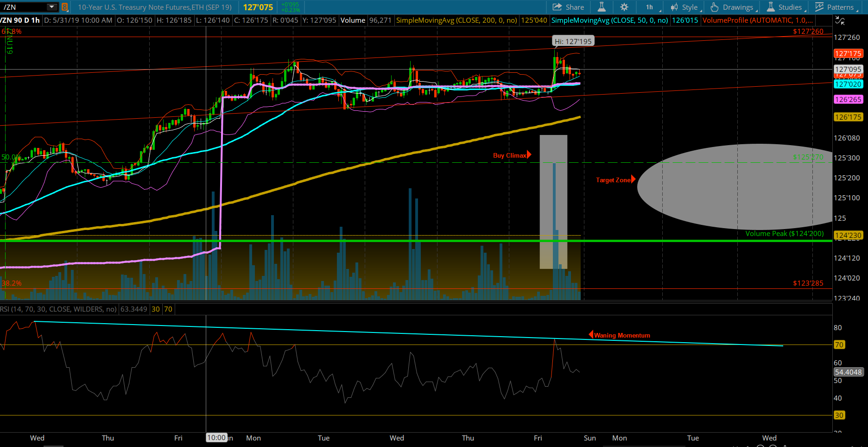The height and width of the screenshot is (447, 868).
Task: Click the 124'230 price axis tag
Action: pyautogui.click(x=848, y=235)
